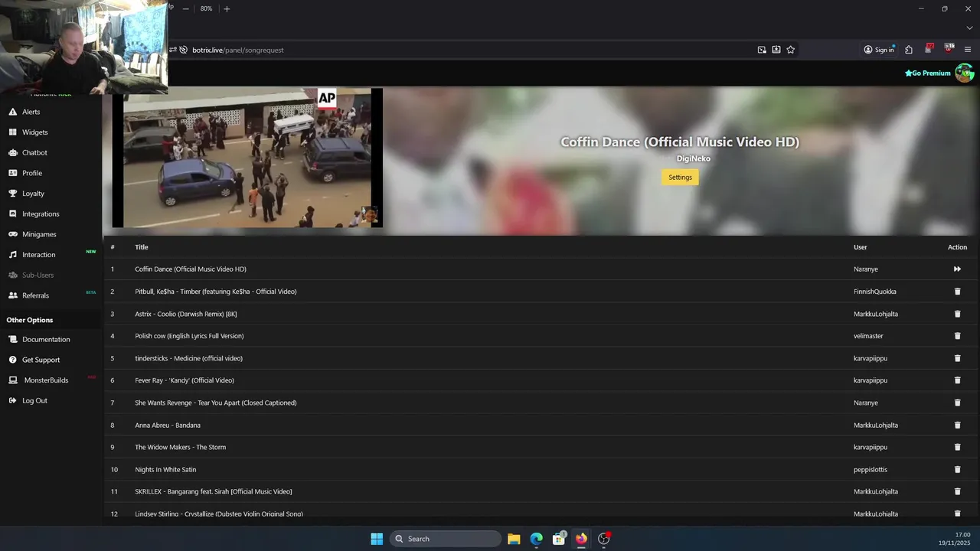This screenshot has width=980, height=551.
Task: Click user peppislottis in the queue
Action: point(871,469)
